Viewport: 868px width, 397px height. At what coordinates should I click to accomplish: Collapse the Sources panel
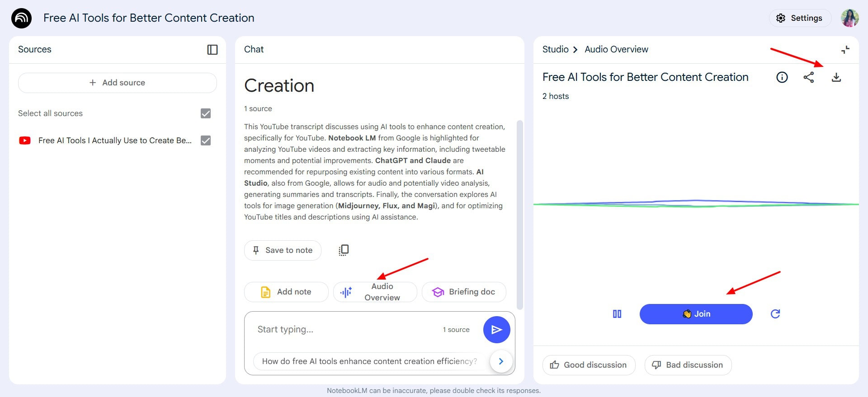click(x=212, y=50)
